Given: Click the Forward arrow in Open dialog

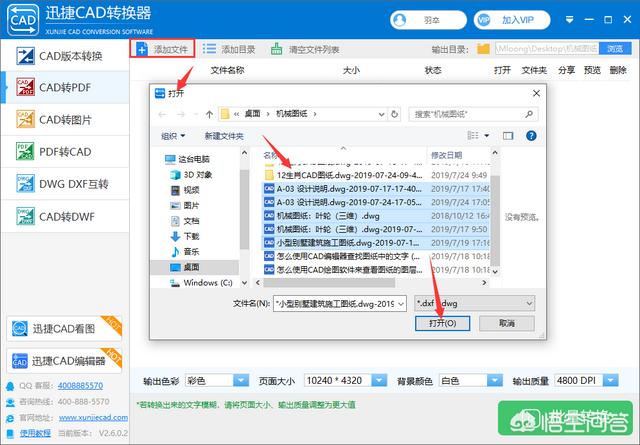Looking at the screenshot, I should click(x=181, y=114).
